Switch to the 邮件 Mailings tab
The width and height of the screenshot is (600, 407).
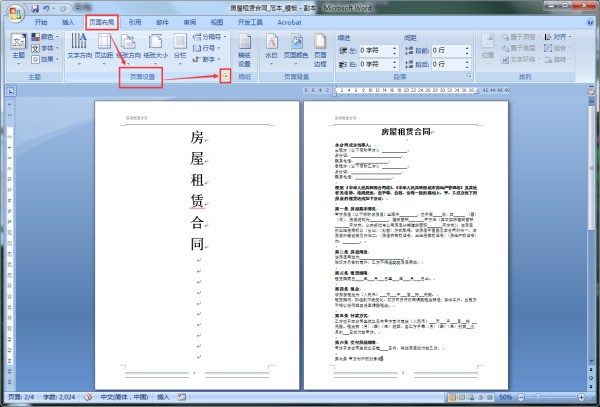pyautogui.click(x=162, y=22)
